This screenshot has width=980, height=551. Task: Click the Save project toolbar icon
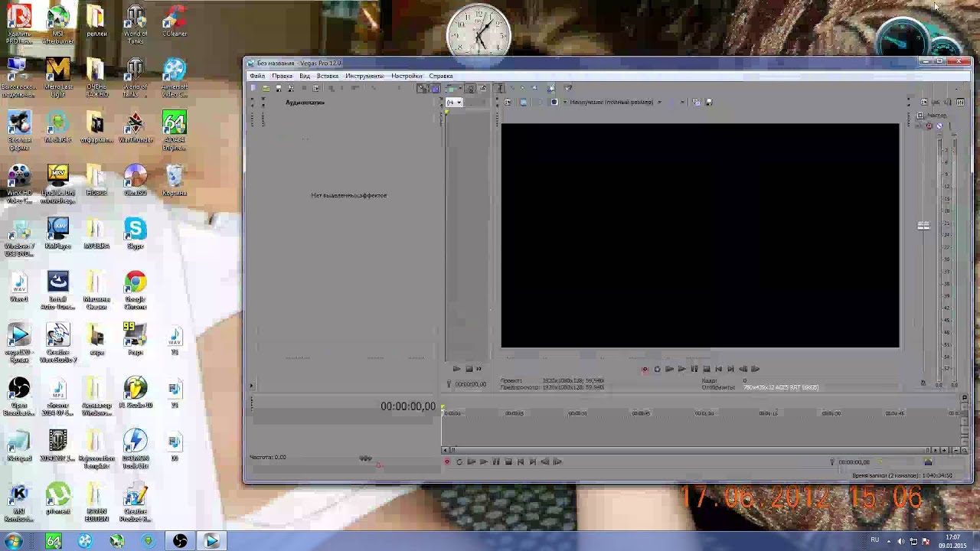279,88
